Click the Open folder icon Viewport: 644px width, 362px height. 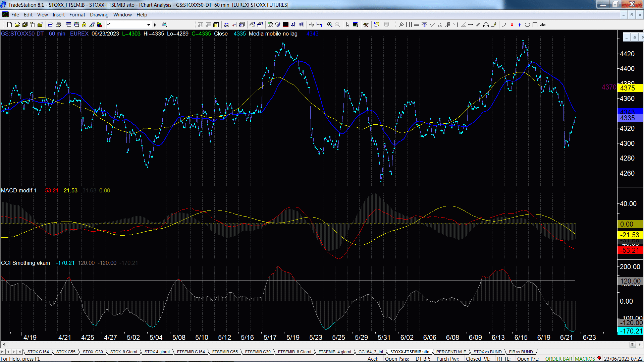[17, 25]
